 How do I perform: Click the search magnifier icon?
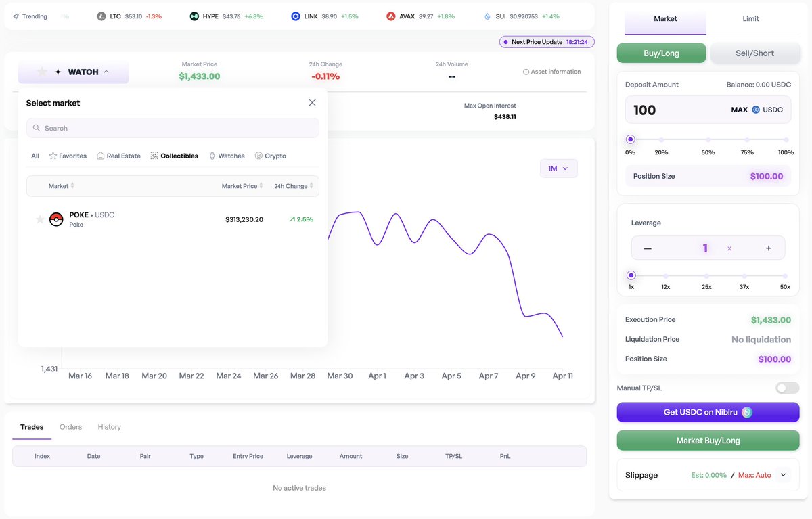pyautogui.click(x=37, y=128)
